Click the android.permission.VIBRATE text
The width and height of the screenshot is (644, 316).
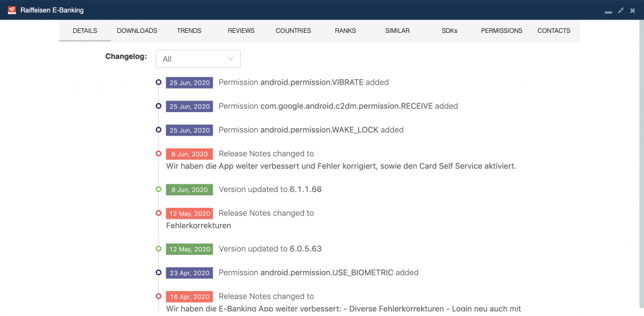pos(312,82)
